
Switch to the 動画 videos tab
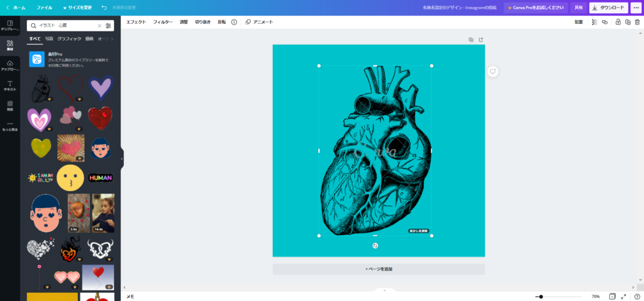[x=89, y=38]
